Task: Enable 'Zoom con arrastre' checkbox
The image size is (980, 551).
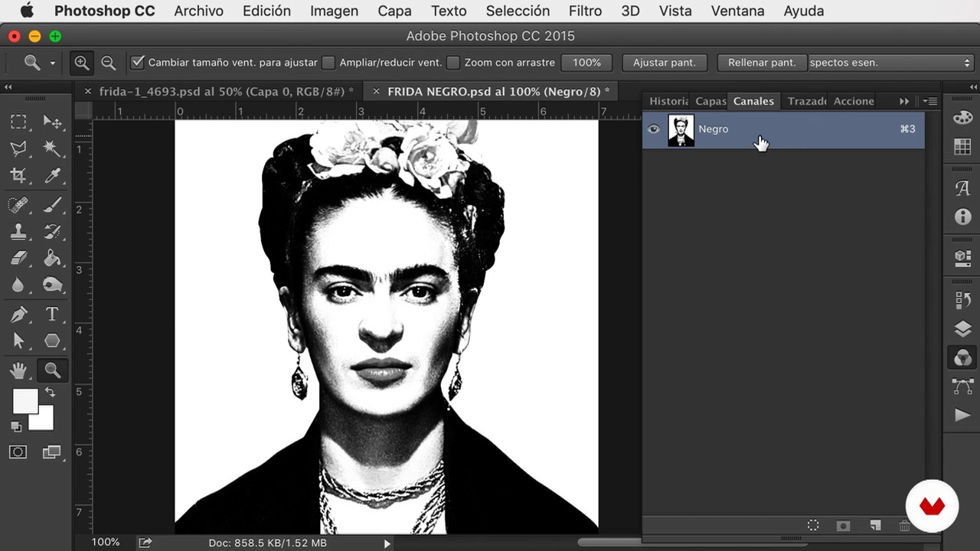Action: [x=453, y=63]
